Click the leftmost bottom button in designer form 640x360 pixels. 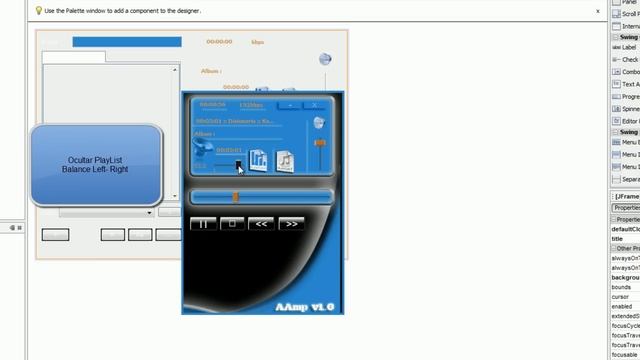click(56, 235)
